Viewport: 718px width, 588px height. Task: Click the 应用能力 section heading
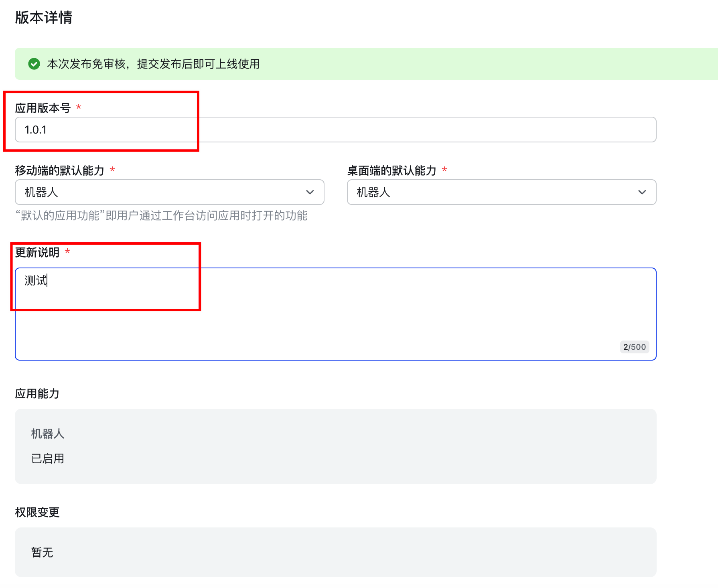[37, 393]
